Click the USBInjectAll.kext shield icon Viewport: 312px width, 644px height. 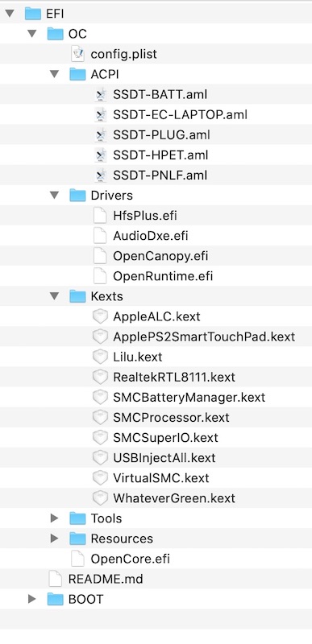(100, 457)
